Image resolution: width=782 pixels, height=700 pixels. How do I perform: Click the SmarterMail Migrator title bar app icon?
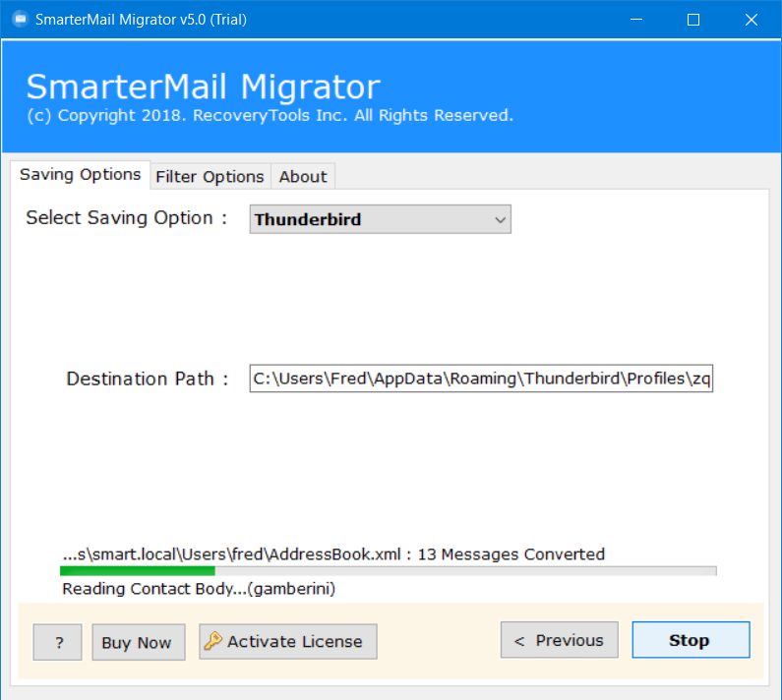21,20
